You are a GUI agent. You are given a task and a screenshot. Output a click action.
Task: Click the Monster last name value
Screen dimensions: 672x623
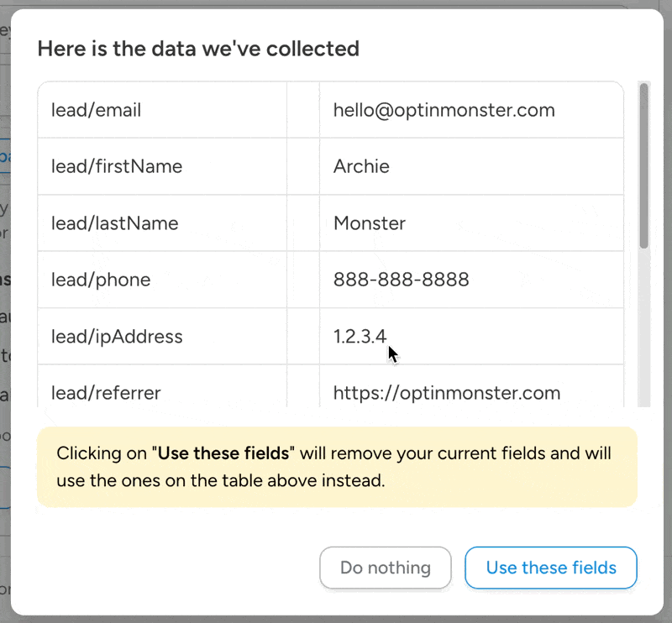(370, 223)
